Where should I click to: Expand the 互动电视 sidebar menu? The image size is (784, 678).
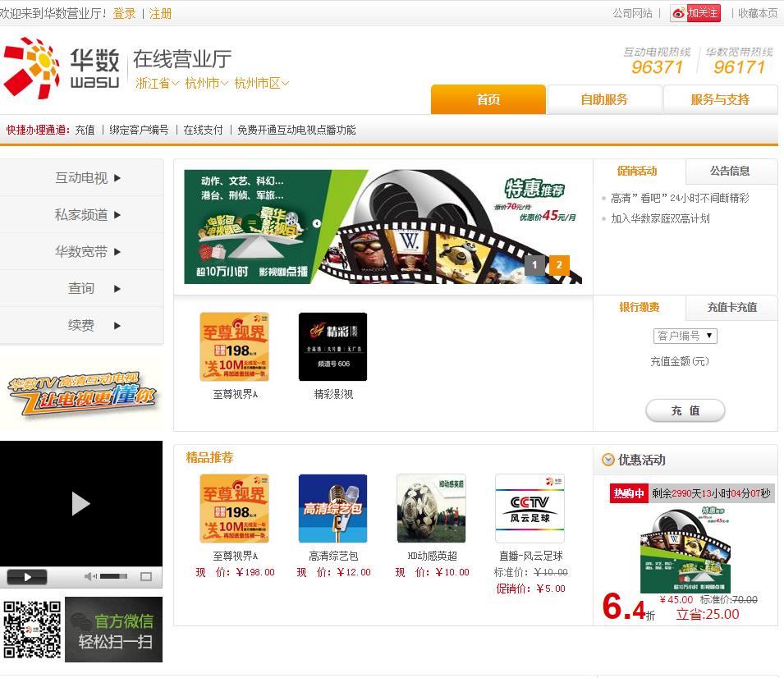81,177
